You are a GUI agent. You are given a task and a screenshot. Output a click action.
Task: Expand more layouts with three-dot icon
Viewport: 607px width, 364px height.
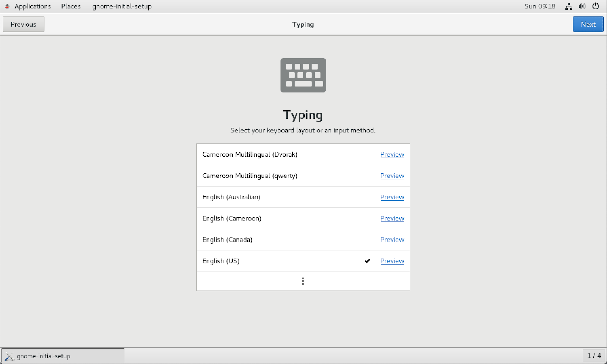tap(303, 281)
